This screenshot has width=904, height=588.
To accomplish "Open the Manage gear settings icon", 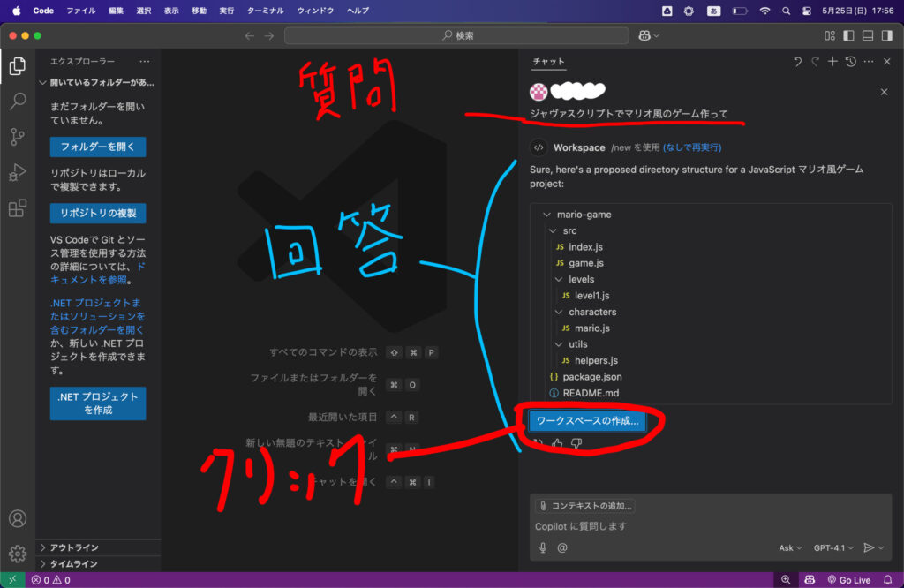I will click(18, 554).
